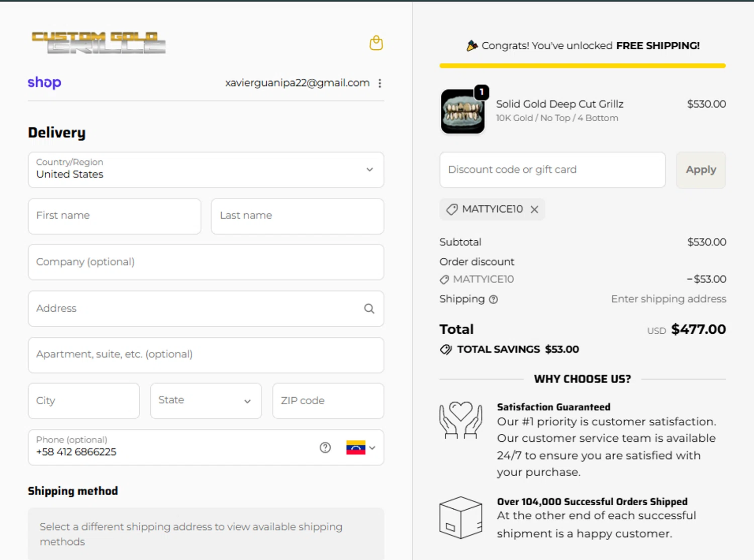754x560 pixels.
Task: Click the City input field
Action: pyautogui.click(x=84, y=401)
